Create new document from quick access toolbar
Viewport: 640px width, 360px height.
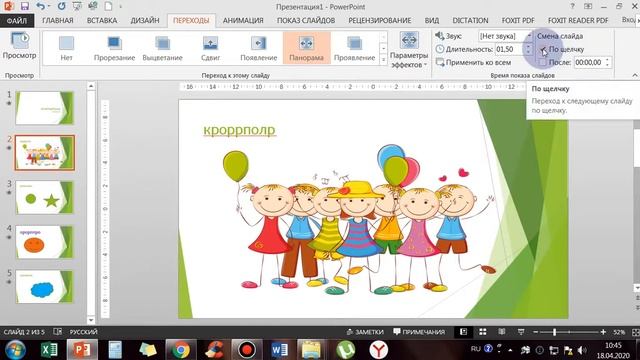tap(108, 6)
